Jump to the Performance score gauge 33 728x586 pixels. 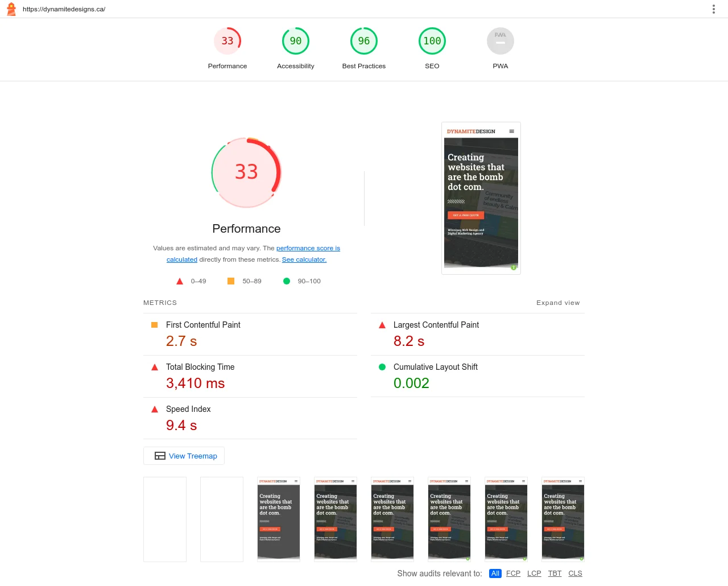point(227,42)
